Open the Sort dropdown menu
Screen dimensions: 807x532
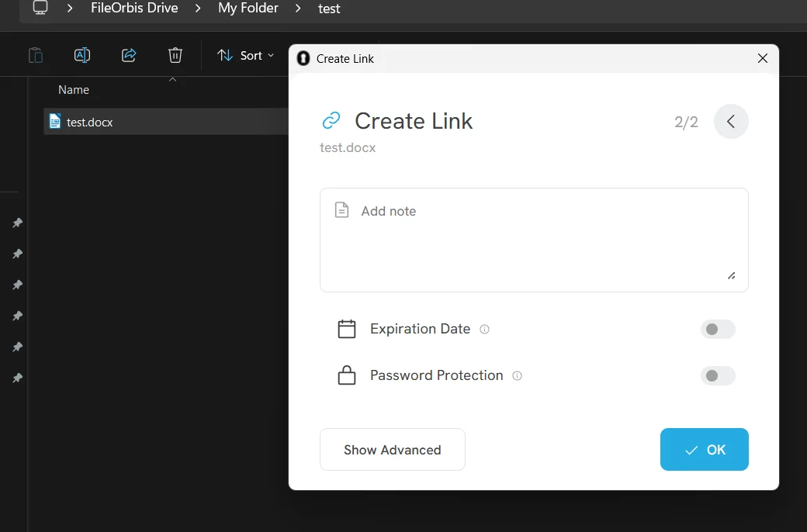[246, 56]
